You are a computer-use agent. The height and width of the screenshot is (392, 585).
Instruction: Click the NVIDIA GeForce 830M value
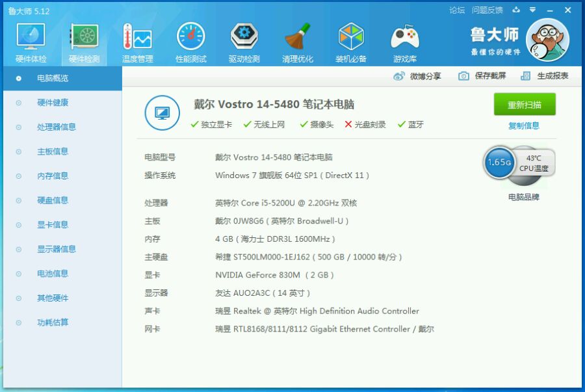(274, 275)
